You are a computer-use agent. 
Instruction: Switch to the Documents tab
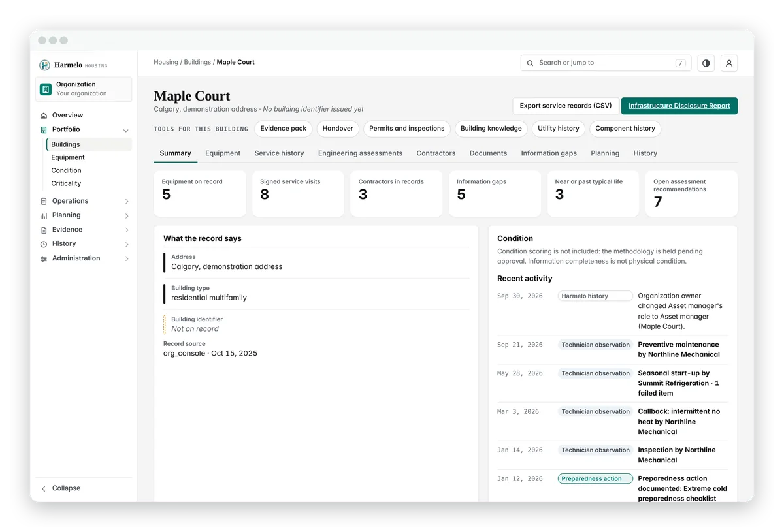pyautogui.click(x=488, y=153)
